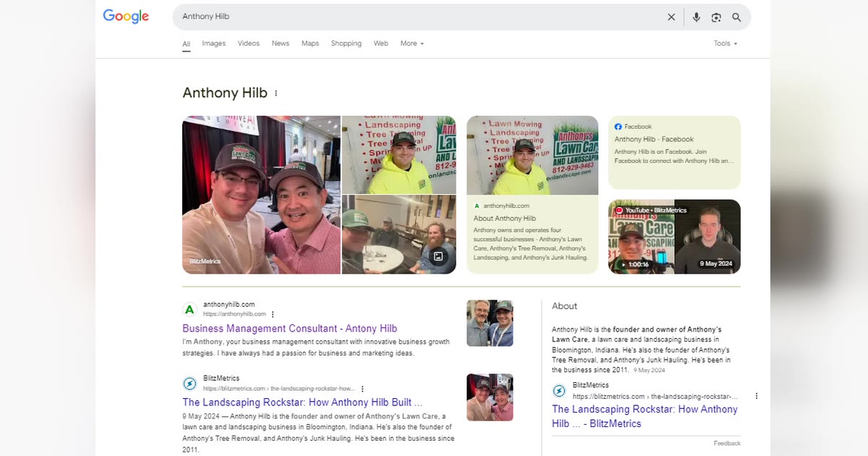The height and width of the screenshot is (456, 868).
Task: Switch to the Images tab
Action: tap(213, 43)
